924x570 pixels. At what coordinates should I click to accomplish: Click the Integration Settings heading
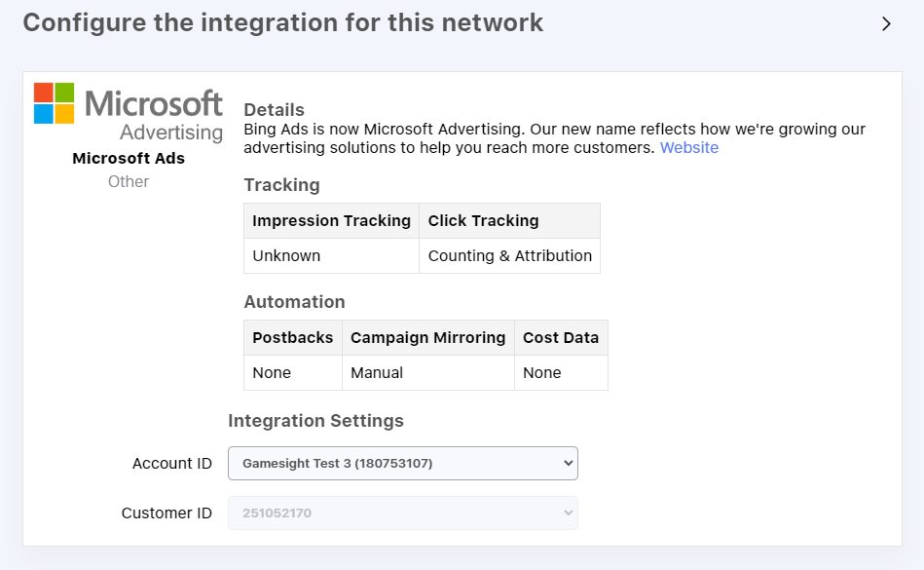click(315, 421)
